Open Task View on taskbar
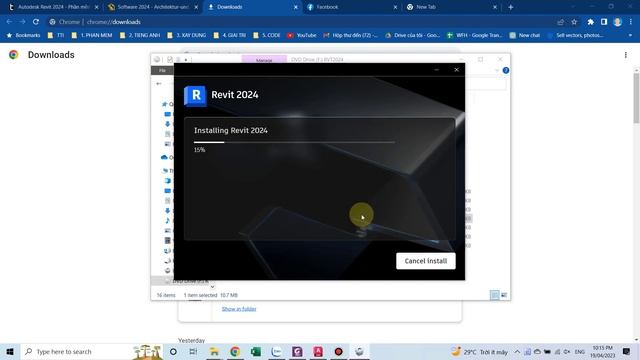 (x=193, y=351)
